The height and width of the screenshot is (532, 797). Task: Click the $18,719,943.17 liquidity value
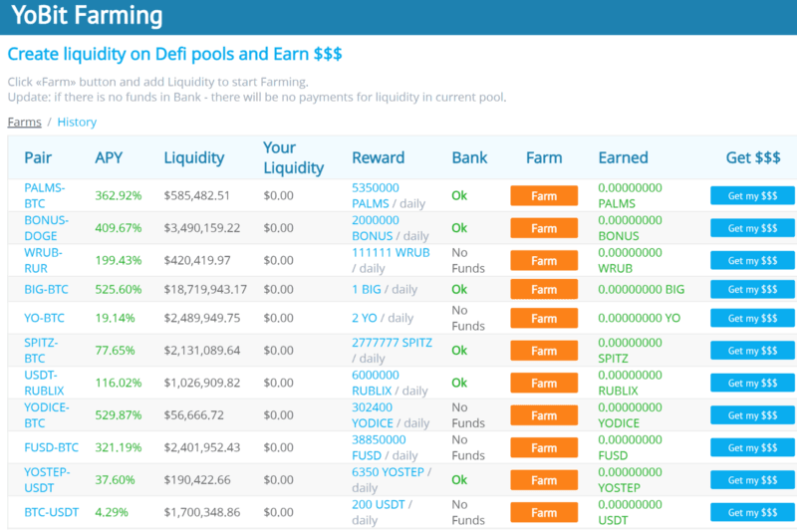[x=205, y=289]
